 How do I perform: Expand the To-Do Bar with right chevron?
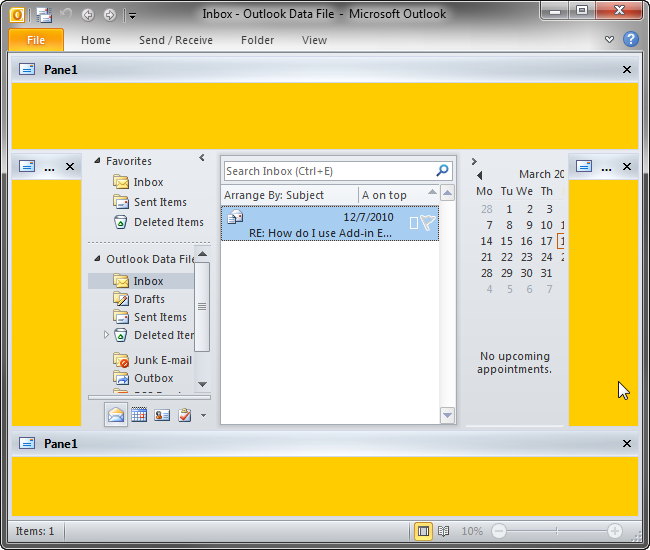474,161
